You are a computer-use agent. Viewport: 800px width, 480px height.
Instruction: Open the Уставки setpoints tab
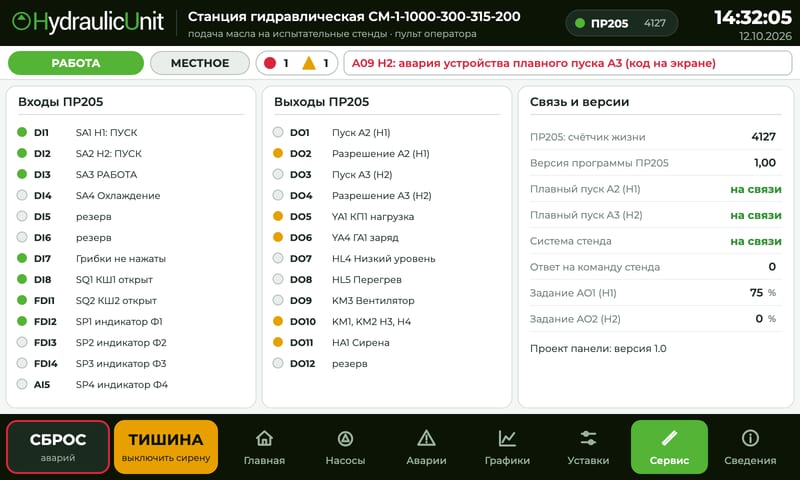coord(588,447)
